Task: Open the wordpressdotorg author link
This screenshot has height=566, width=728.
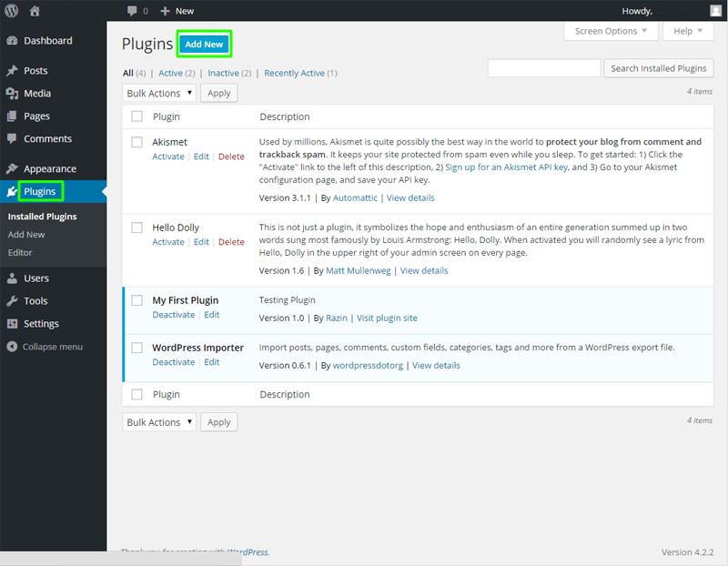Action: (368, 366)
